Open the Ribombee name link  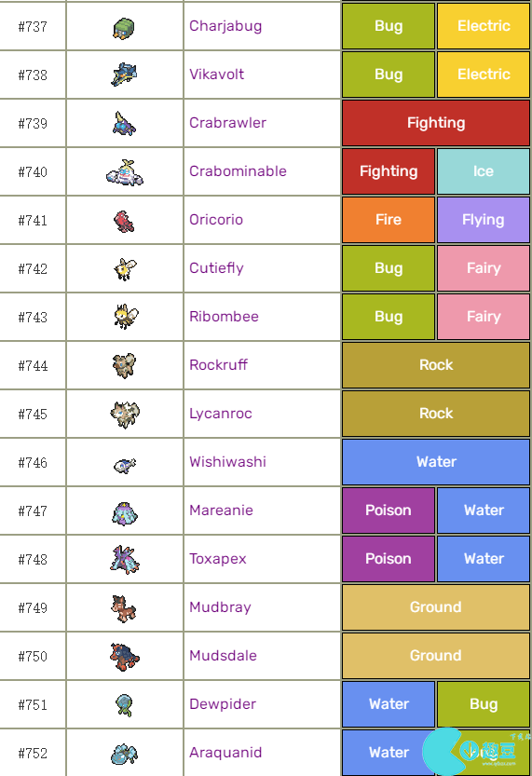point(224,316)
